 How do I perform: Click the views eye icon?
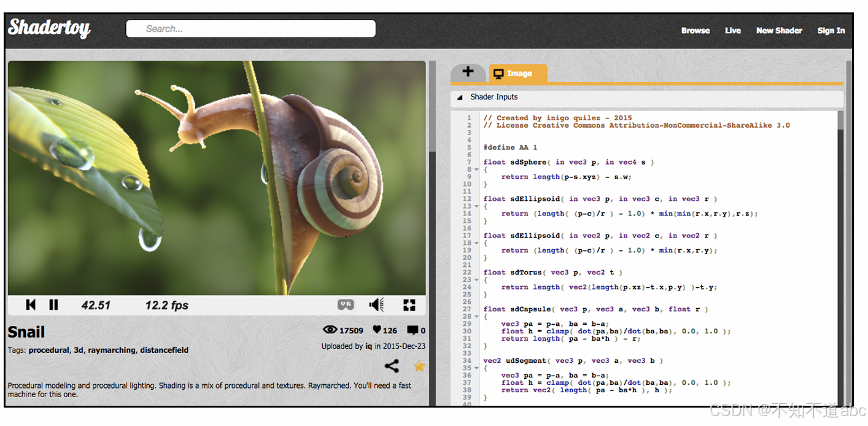pos(330,330)
